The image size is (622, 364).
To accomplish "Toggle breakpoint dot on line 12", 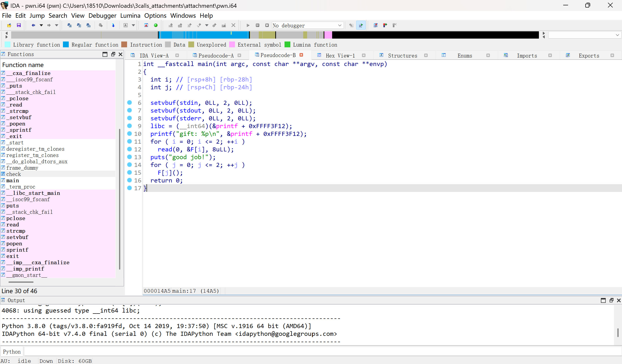I will tap(130, 149).
